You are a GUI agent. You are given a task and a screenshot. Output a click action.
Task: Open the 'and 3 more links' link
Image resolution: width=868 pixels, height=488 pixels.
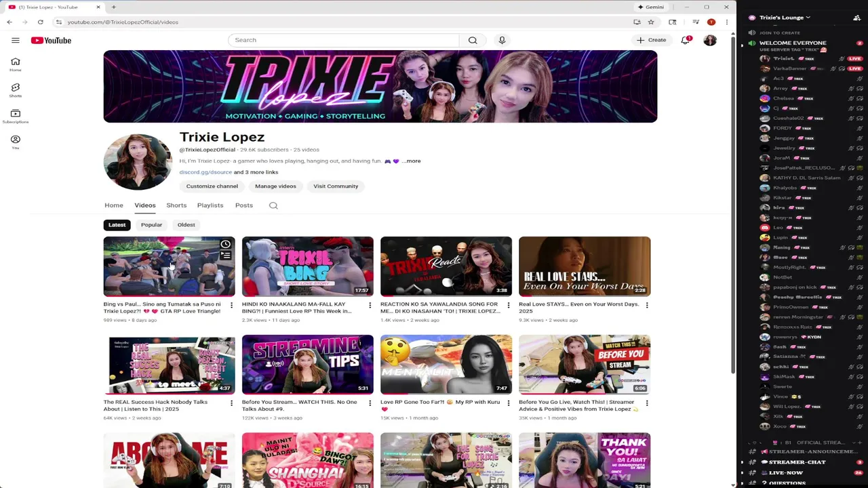click(256, 172)
